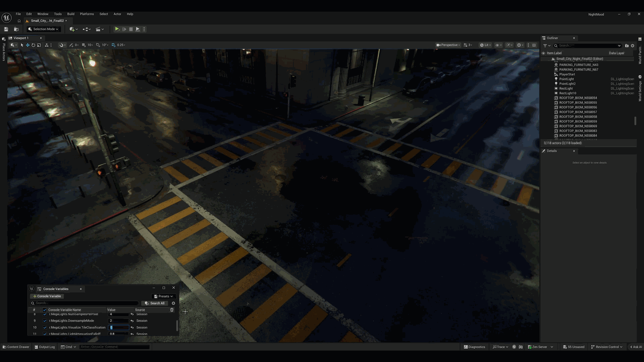
Task: Select the Rotate gizmo tool in viewport
Action: coord(33,45)
